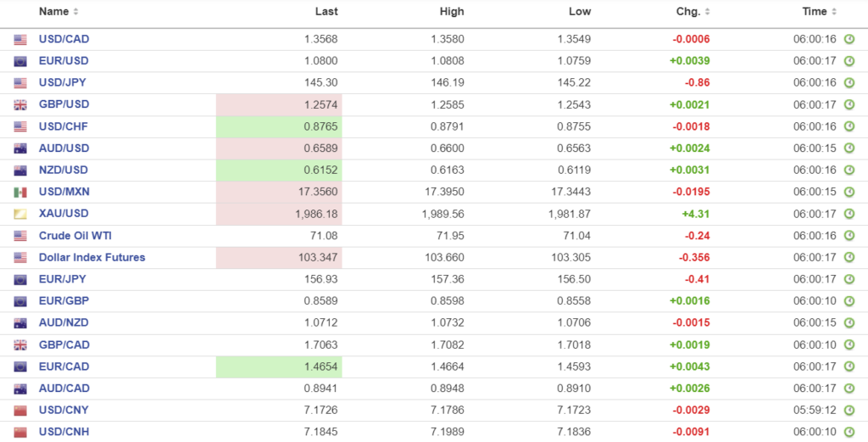This screenshot has width=868, height=442.
Task: Click the High column header
Action: tap(452, 12)
